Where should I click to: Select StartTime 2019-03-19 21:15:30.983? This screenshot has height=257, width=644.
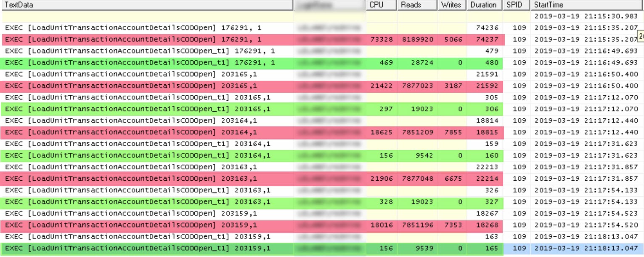tap(586, 16)
